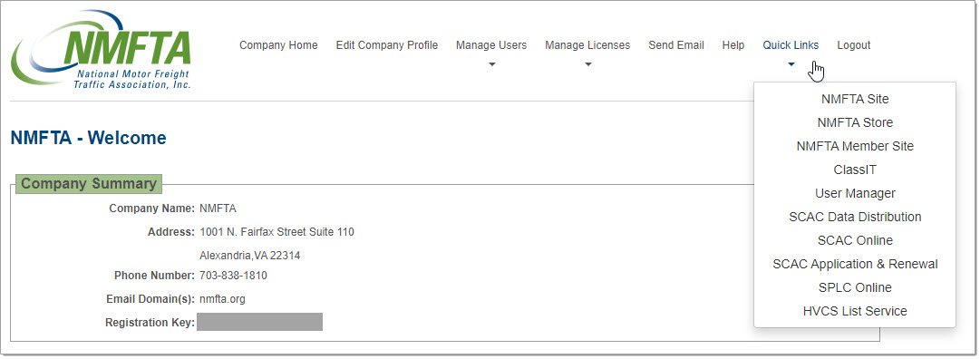
Task: Open HVCS List Service
Action: 855,311
